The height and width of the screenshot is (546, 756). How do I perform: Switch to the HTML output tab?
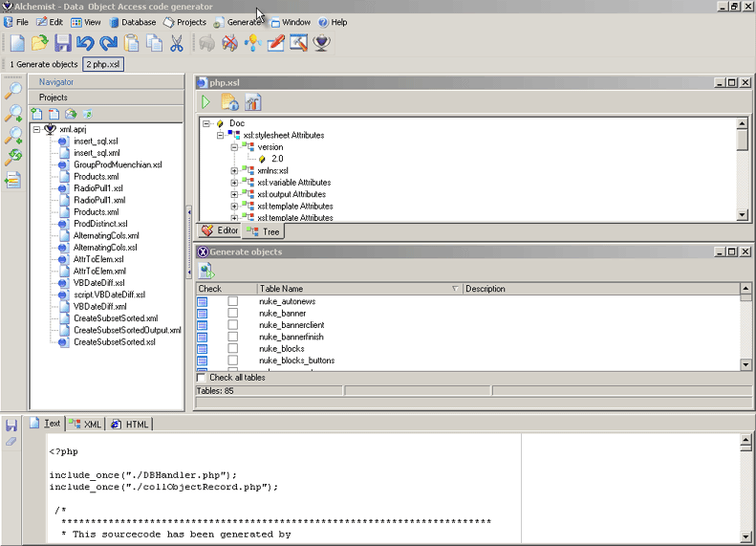pyautogui.click(x=129, y=424)
